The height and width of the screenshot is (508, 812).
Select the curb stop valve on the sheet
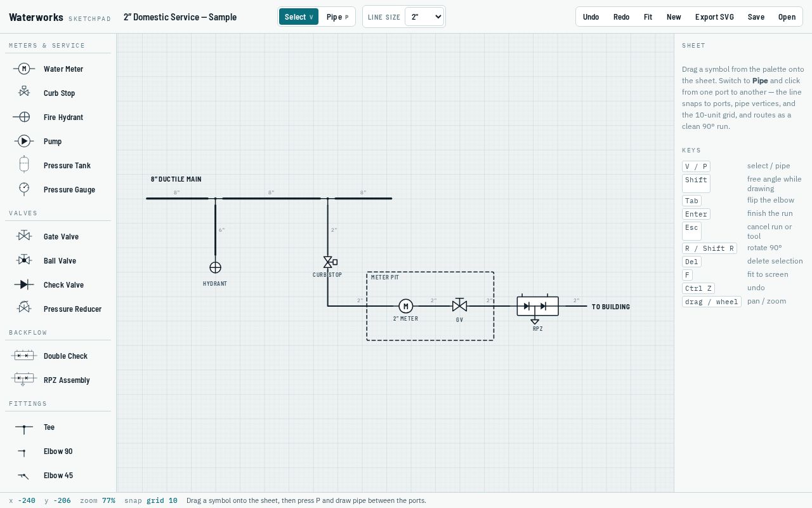[x=329, y=262]
